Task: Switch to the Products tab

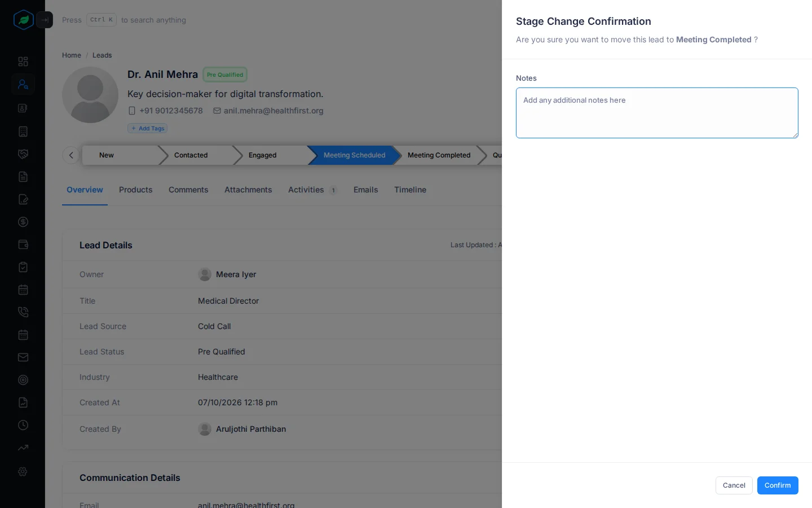Action: [136, 190]
